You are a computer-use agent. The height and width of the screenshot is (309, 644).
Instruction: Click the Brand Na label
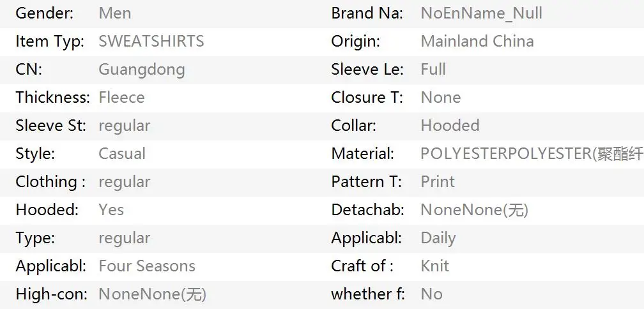tap(367, 13)
